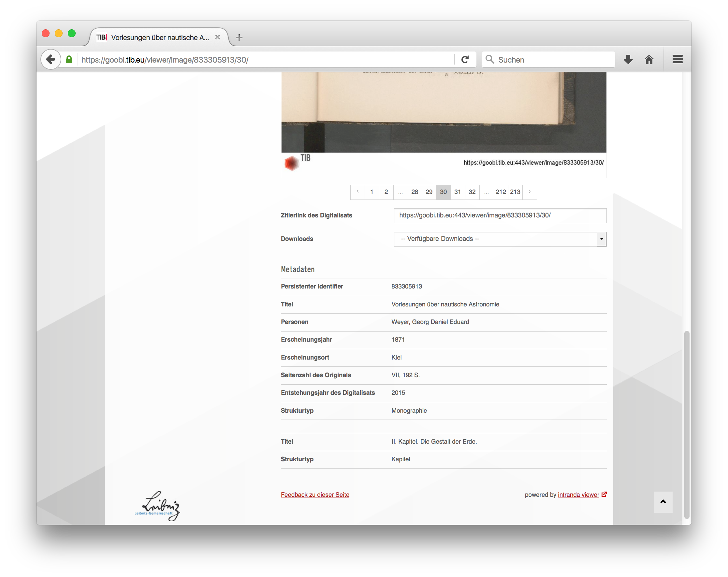Click the scroll-to-top arrow button
Image resolution: width=728 pixels, height=577 pixels.
tap(663, 502)
